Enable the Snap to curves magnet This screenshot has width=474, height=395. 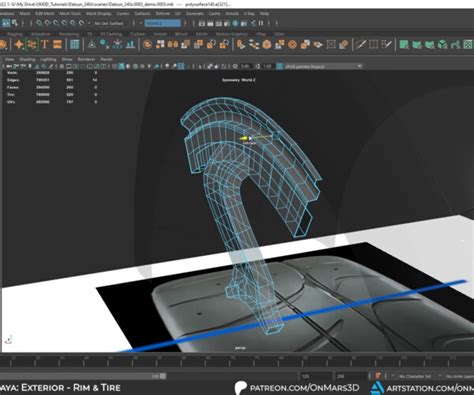coord(48,23)
